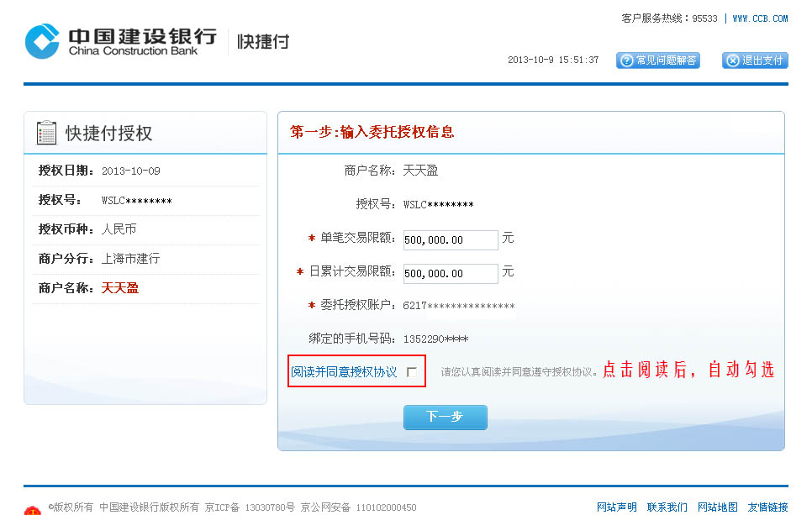Click the 日累计交易限额 amount field
This screenshot has height=515, width=812.
(x=451, y=273)
